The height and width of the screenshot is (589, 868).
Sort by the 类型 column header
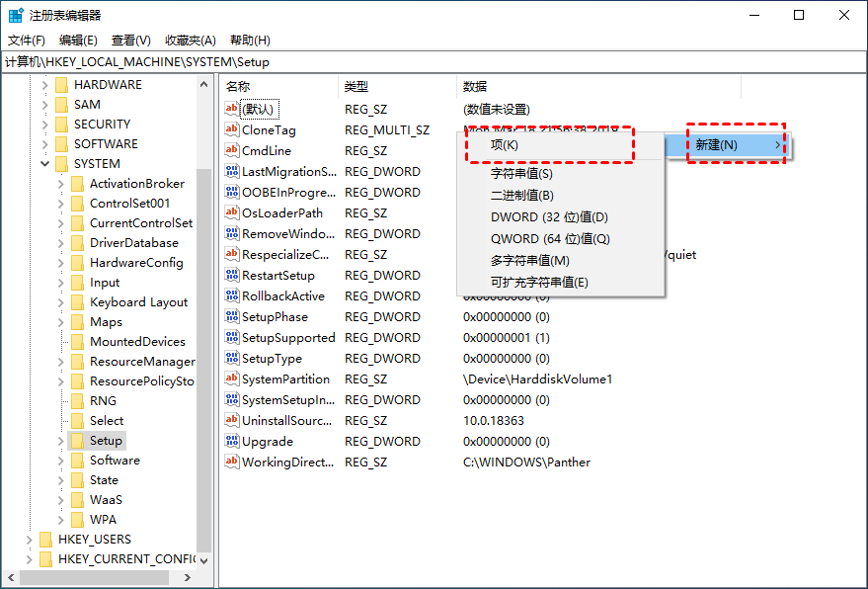pyautogui.click(x=398, y=86)
